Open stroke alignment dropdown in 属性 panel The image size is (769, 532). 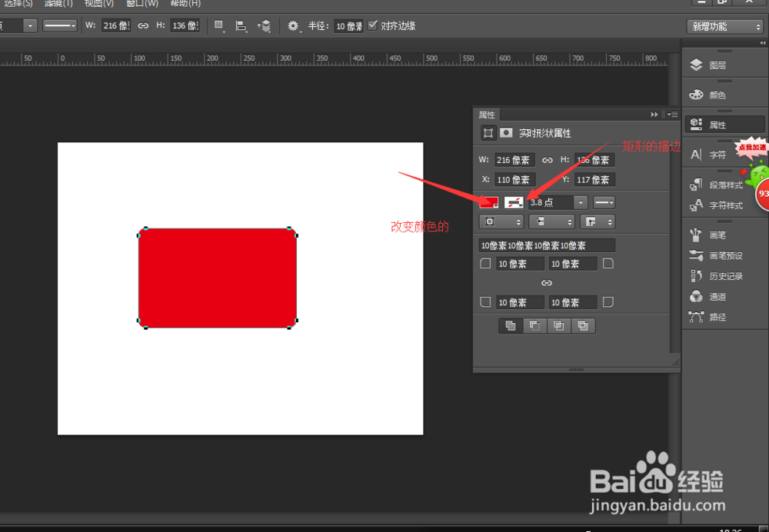(501, 221)
